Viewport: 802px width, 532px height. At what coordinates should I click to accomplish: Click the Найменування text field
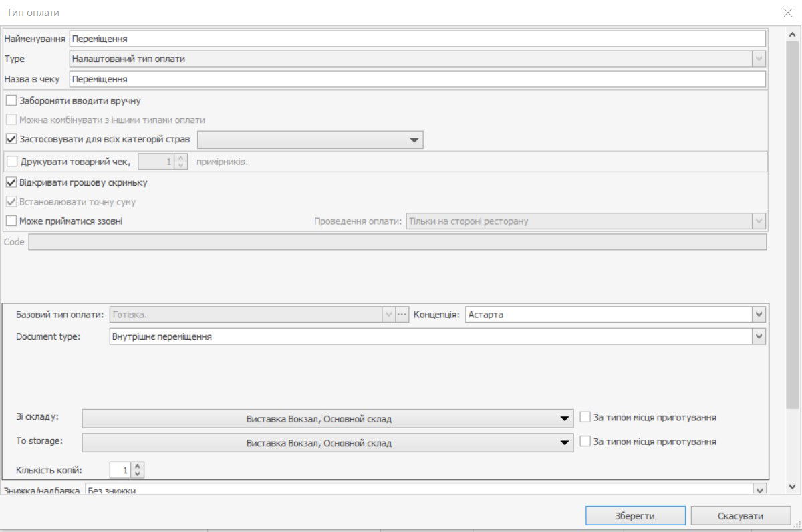[417, 39]
